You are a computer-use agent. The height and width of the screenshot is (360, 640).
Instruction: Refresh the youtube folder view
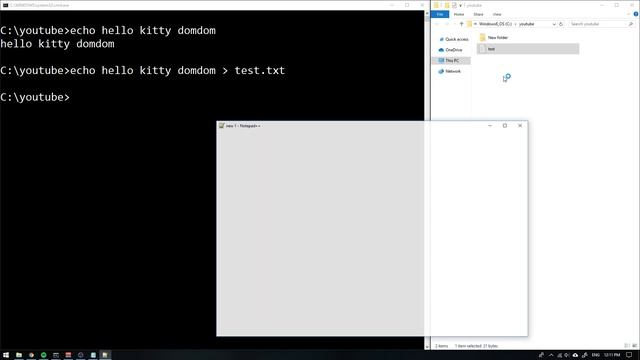pos(561,24)
